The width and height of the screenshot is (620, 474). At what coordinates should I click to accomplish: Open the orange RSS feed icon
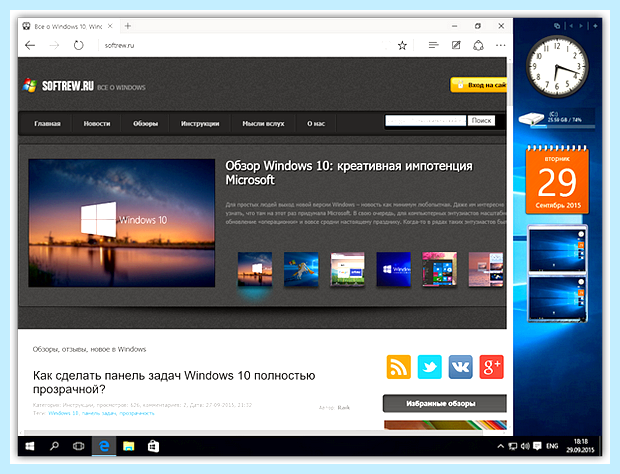pos(399,367)
